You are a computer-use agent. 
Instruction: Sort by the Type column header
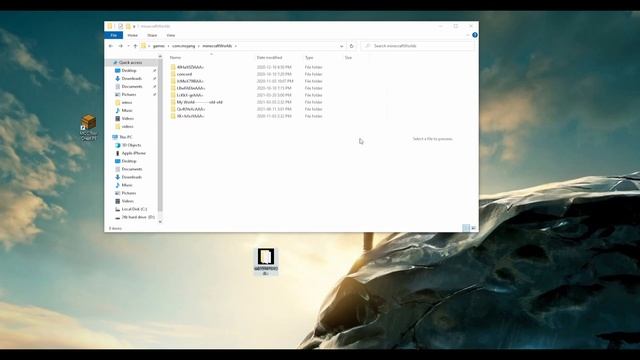(x=309, y=58)
